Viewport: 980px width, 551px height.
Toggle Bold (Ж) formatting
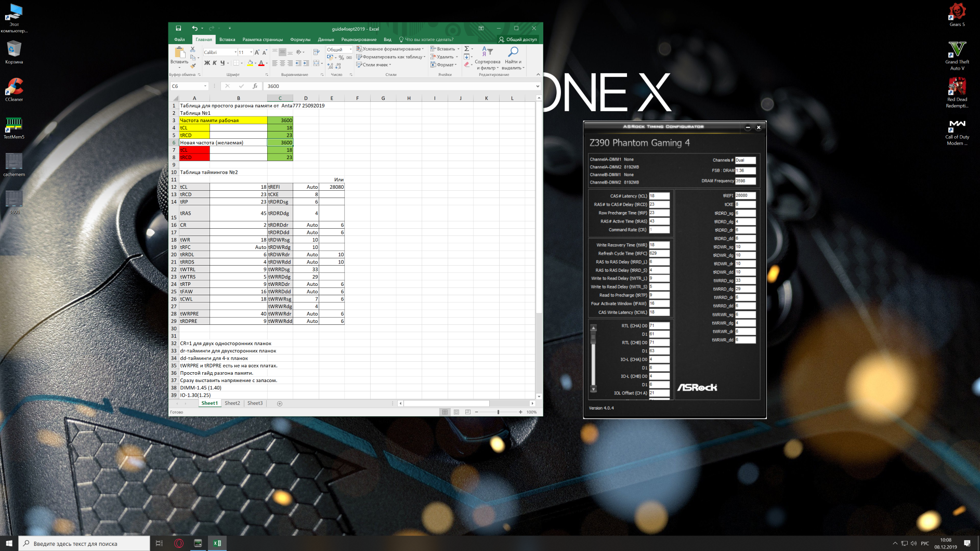(x=207, y=63)
